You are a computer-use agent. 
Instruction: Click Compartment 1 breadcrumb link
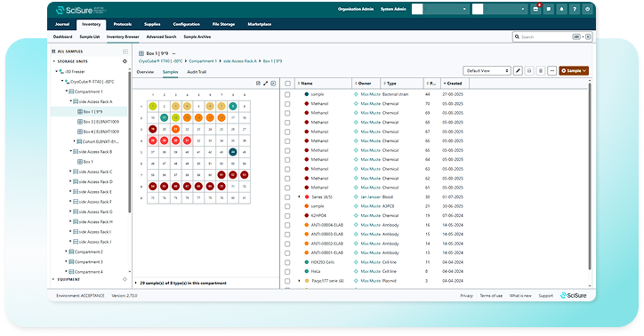pos(203,61)
